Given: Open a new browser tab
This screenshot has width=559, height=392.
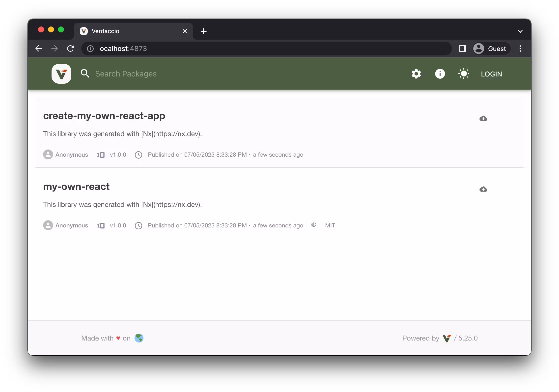Looking at the screenshot, I should coord(204,31).
